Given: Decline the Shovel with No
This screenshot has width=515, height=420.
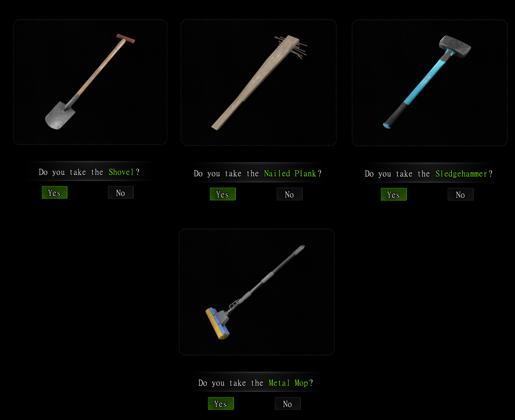Looking at the screenshot, I should (121, 192).
